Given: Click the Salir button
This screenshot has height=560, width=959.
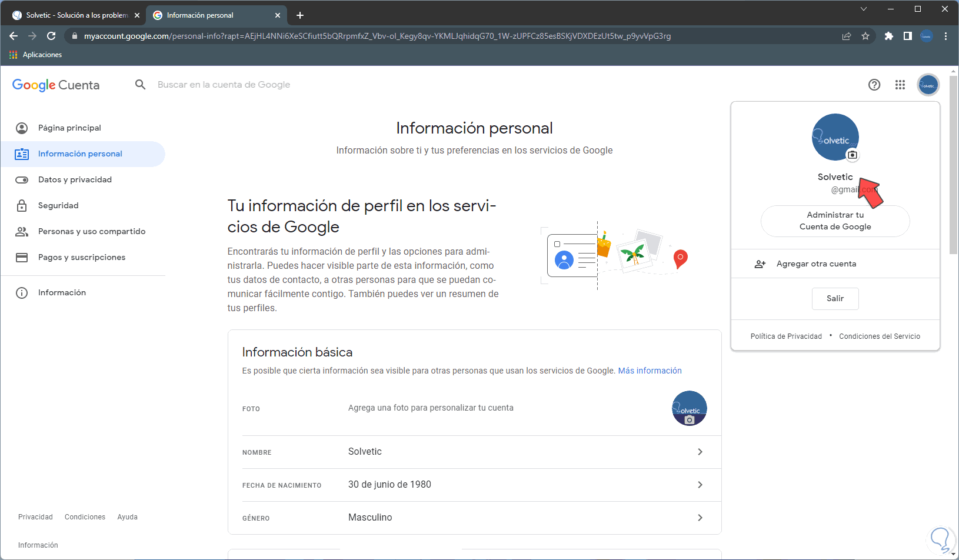Looking at the screenshot, I should (x=835, y=299).
